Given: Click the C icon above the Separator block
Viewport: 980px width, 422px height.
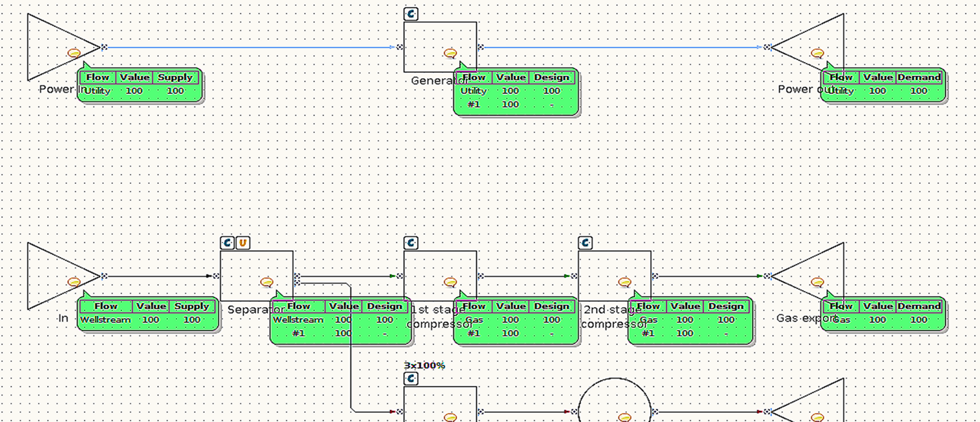Looking at the screenshot, I should [227, 243].
